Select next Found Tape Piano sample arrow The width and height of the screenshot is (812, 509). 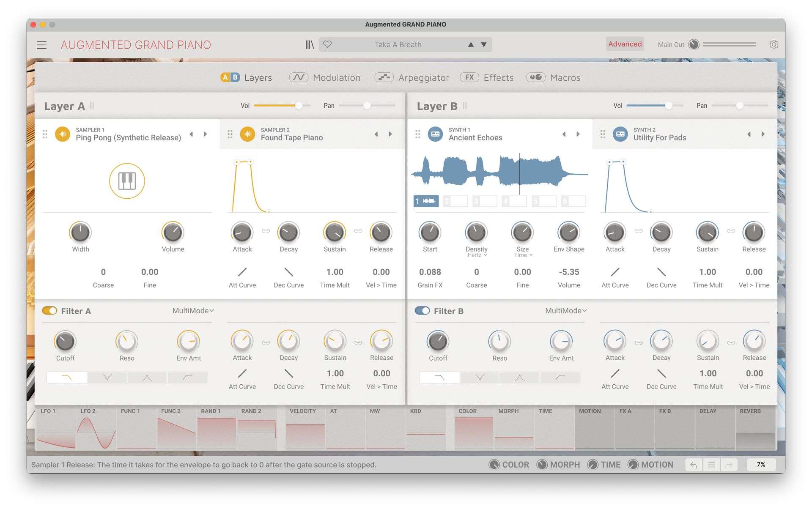(390, 134)
